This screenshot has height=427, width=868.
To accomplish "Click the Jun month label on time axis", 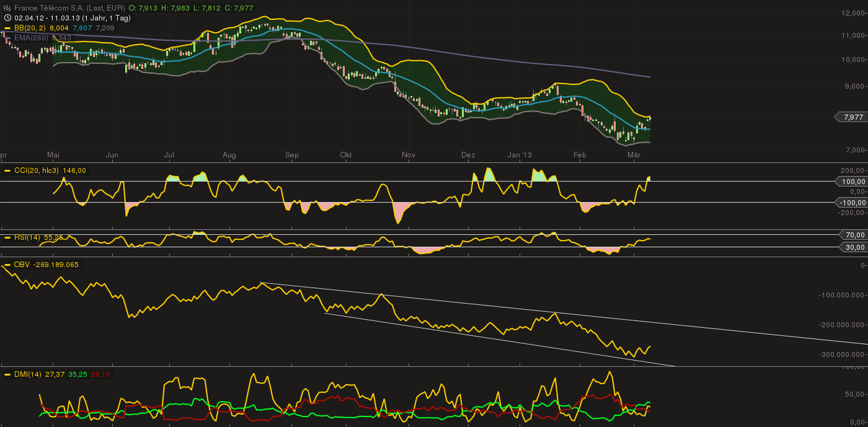I will click(x=112, y=154).
